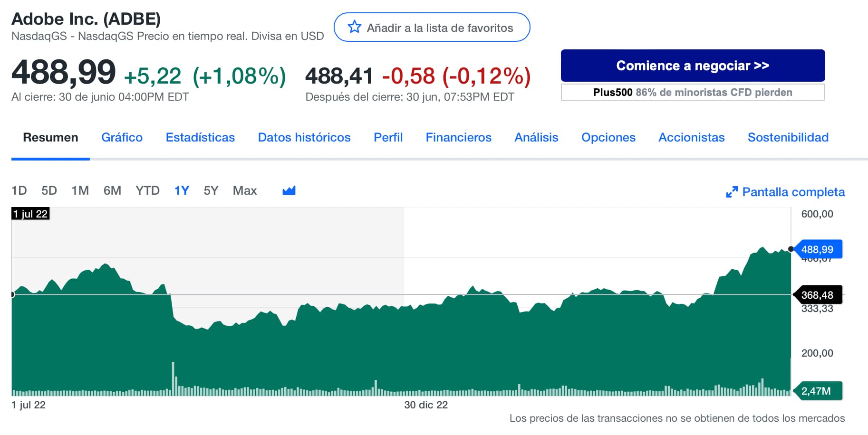The image size is (868, 435).
Task: Go to Datos históricos tab
Action: pyautogui.click(x=304, y=137)
